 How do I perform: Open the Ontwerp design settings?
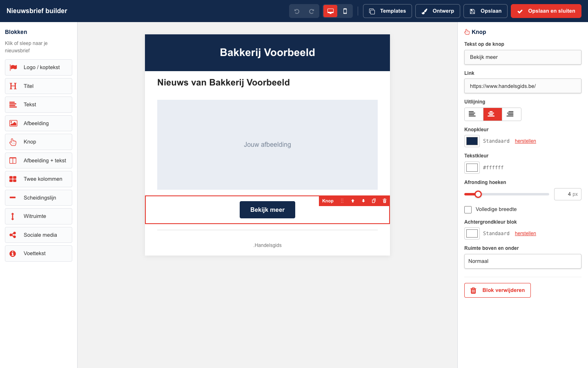pos(438,11)
